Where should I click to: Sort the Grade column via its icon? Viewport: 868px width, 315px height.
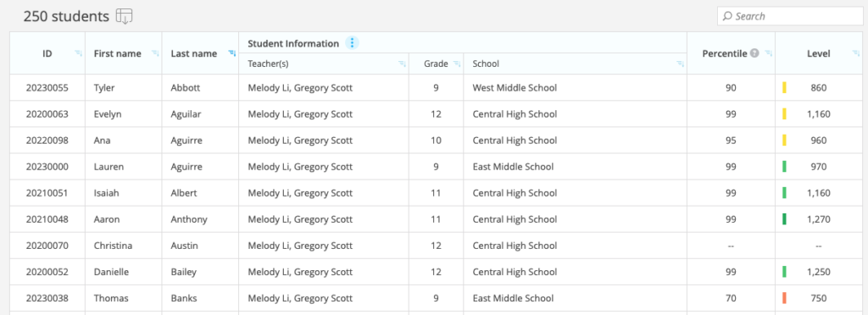457,64
